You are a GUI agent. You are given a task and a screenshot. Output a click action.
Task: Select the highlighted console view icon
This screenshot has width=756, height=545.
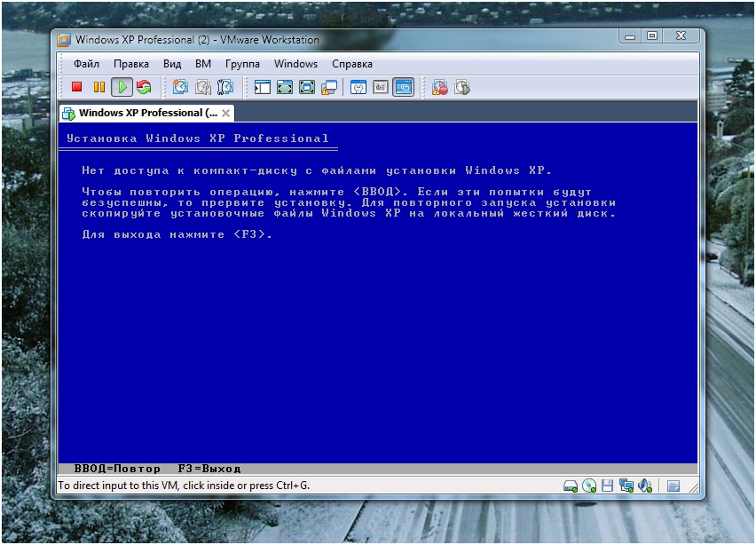[x=403, y=87]
